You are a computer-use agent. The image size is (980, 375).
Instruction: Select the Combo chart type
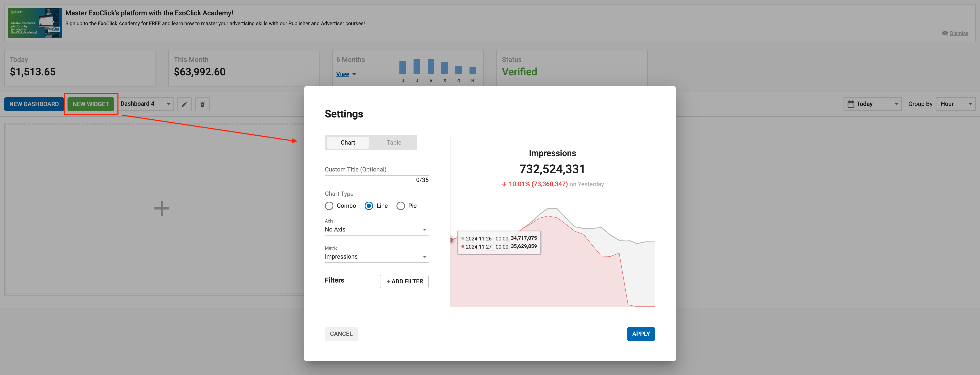point(329,206)
